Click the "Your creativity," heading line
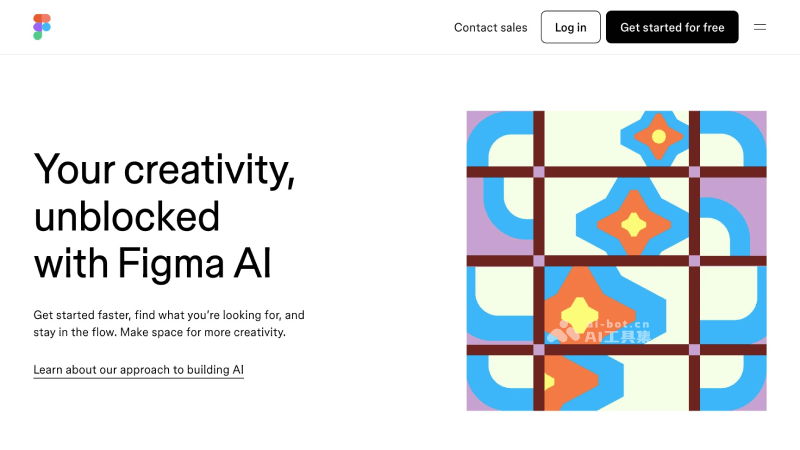Screen dimensions: 800x450 164,170
